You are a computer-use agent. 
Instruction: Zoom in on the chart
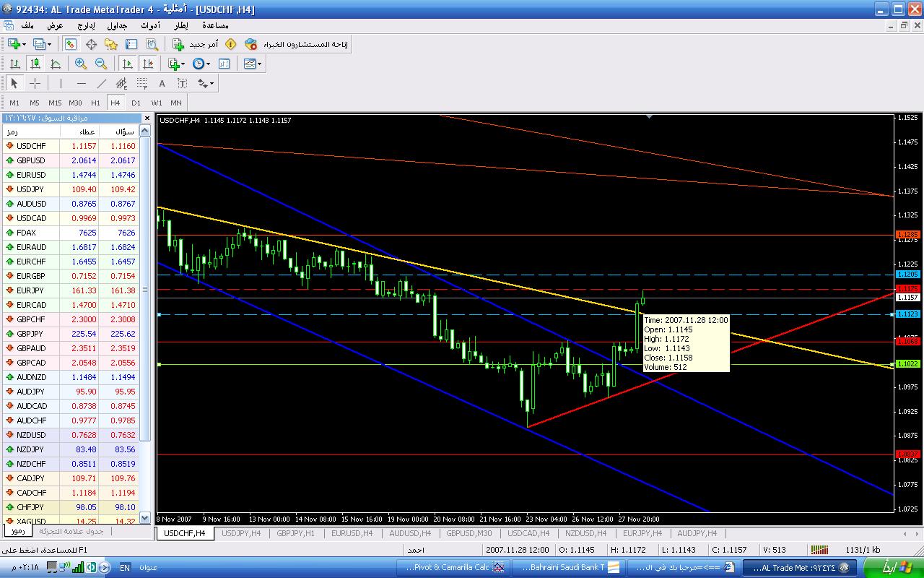click(81, 64)
